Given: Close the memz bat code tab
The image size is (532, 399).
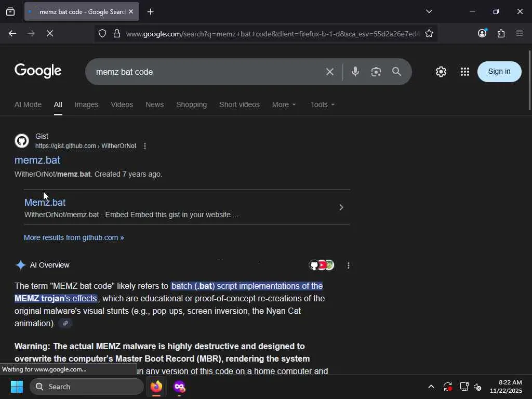Looking at the screenshot, I should click(131, 11).
